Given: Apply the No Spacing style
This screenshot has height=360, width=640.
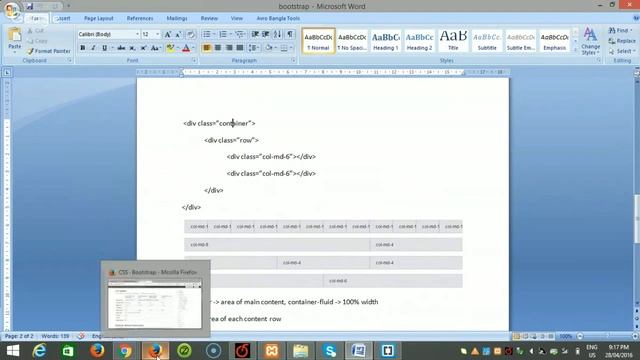Looking at the screenshot, I should (x=352, y=40).
